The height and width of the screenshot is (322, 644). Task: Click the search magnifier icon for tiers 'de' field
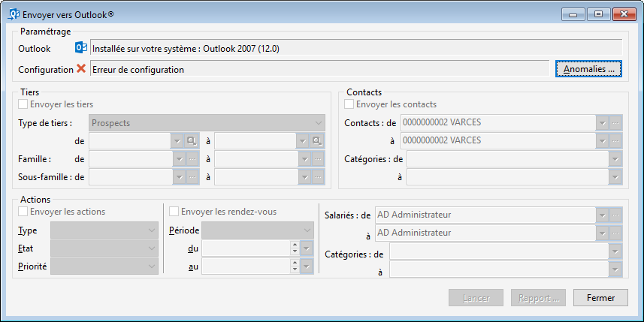(192, 141)
